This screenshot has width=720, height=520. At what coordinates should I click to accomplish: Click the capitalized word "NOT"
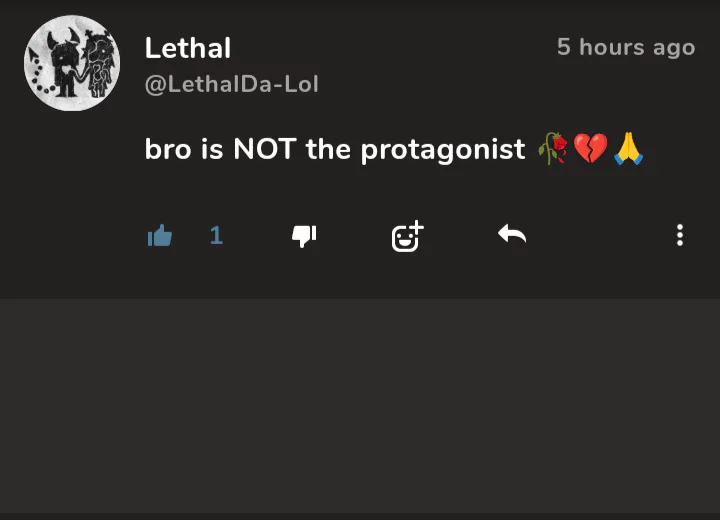tap(264, 150)
